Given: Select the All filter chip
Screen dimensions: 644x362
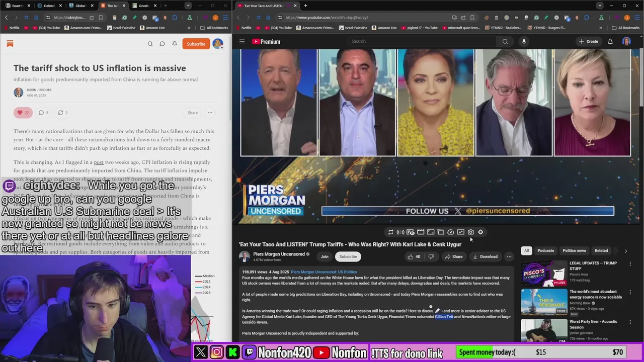Looking at the screenshot, I should tap(526, 251).
